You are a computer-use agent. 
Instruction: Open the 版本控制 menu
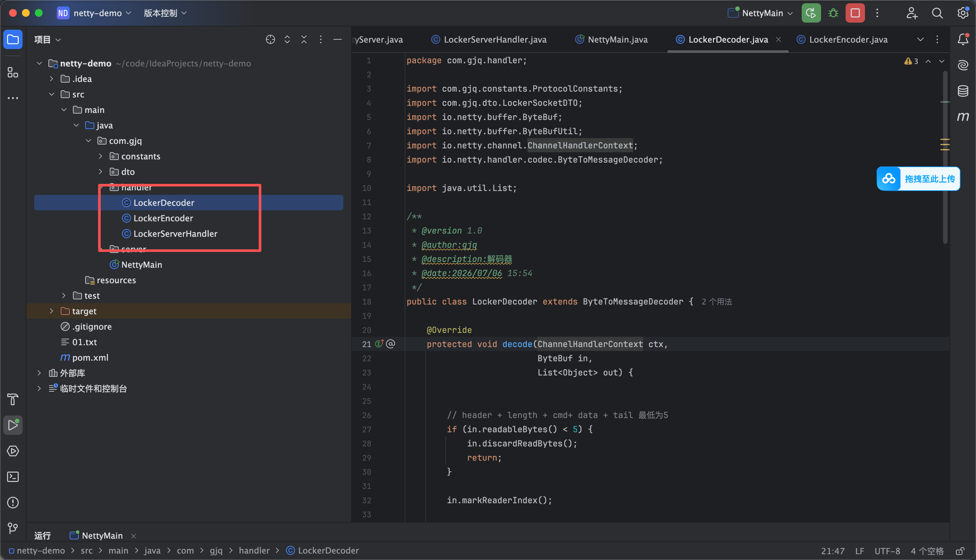[165, 13]
